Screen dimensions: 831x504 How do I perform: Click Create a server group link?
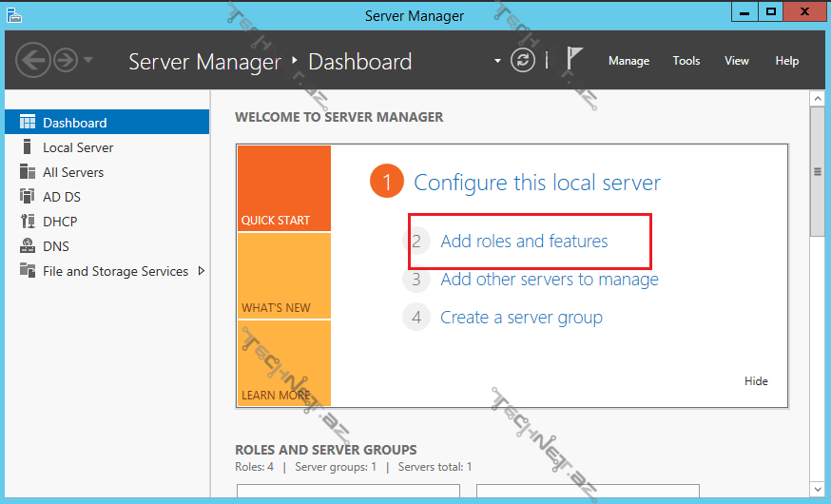(521, 318)
